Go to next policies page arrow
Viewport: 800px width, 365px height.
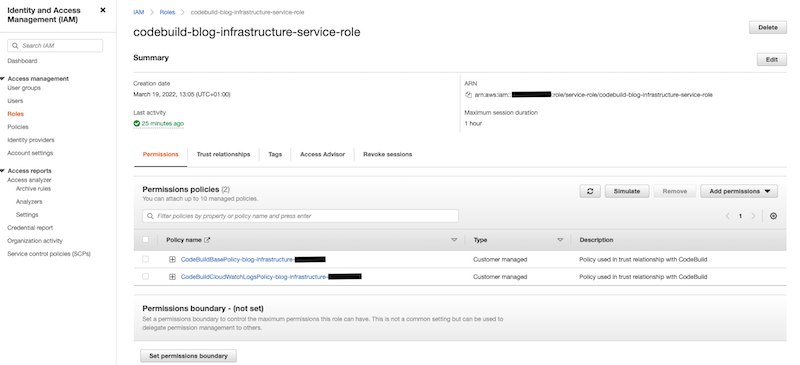[x=753, y=216]
